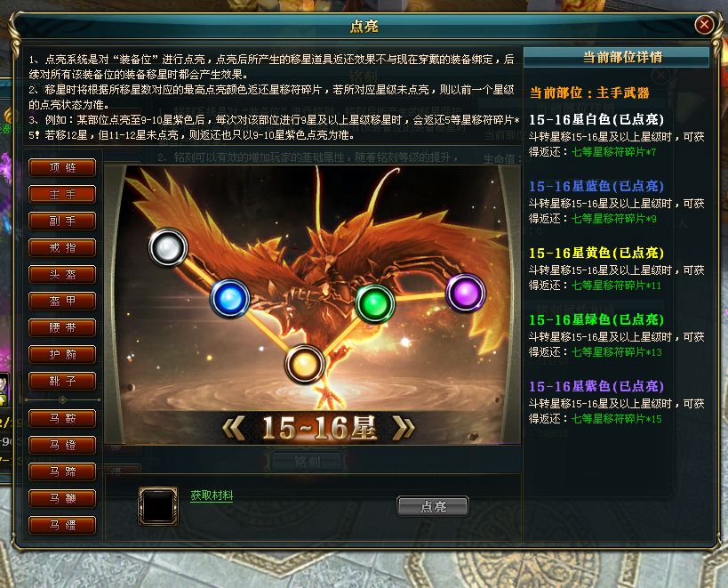
Task: Click the empty material slot
Action: pos(158,506)
